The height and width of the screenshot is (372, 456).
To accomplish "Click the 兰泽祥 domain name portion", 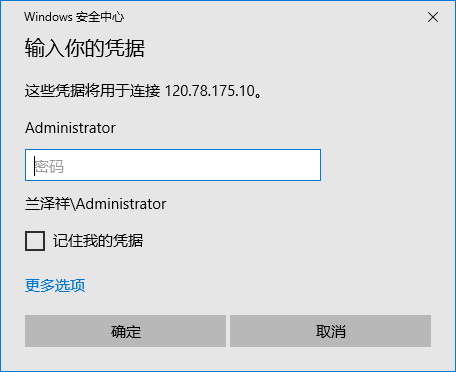I will point(47,204).
